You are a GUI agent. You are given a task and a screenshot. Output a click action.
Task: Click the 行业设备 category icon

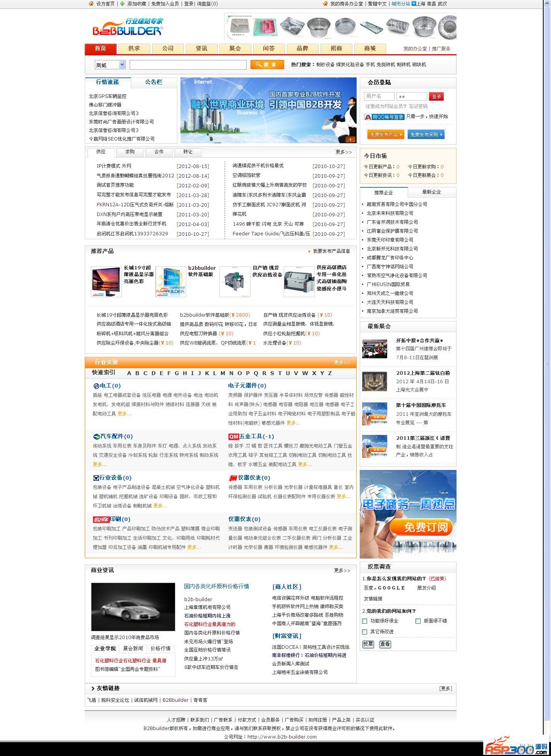[x=96, y=478]
